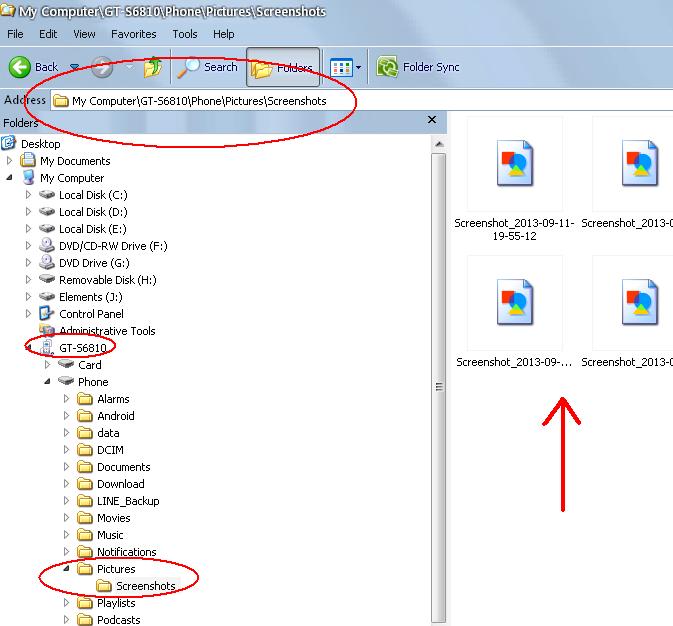Expand the Android folder
This screenshot has width=673, height=626.
(66, 416)
